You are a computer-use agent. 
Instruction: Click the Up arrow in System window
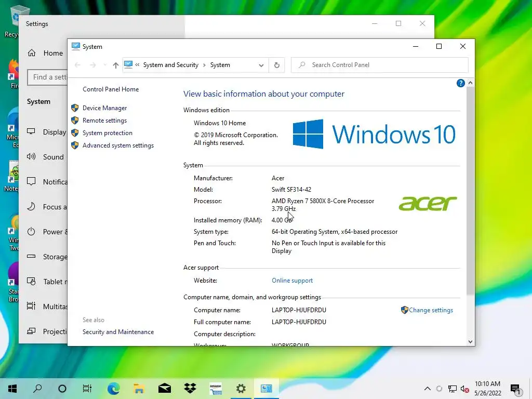click(116, 65)
